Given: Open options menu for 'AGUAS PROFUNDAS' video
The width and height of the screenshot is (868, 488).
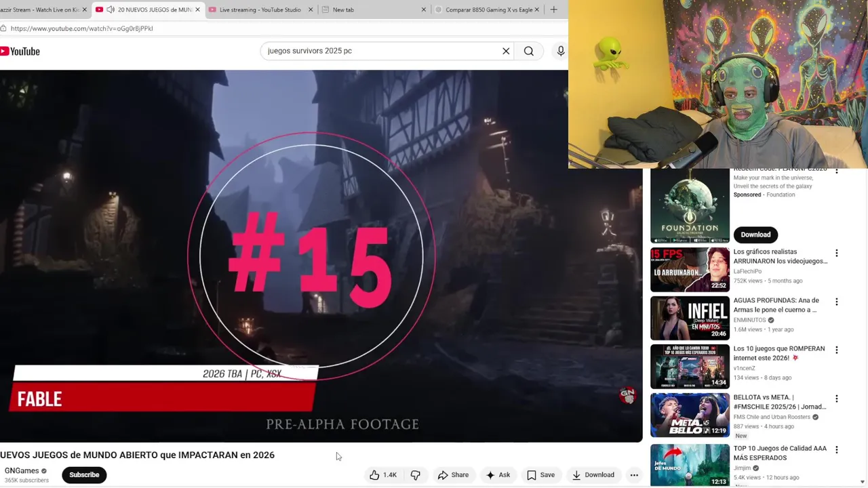Looking at the screenshot, I should pyautogui.click(x=836, y=302).
